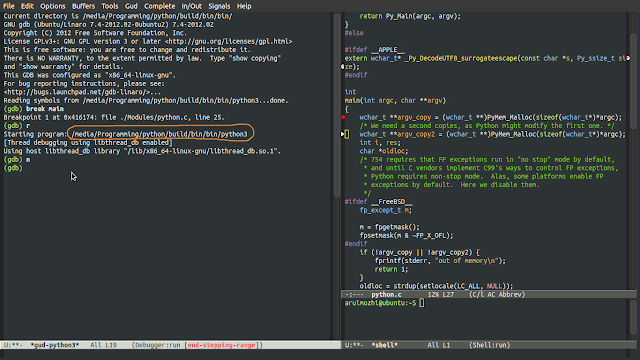Click end-stepping-range status in mode line
The height and width of the screenshot is (360, 640).
coord(222,345)
